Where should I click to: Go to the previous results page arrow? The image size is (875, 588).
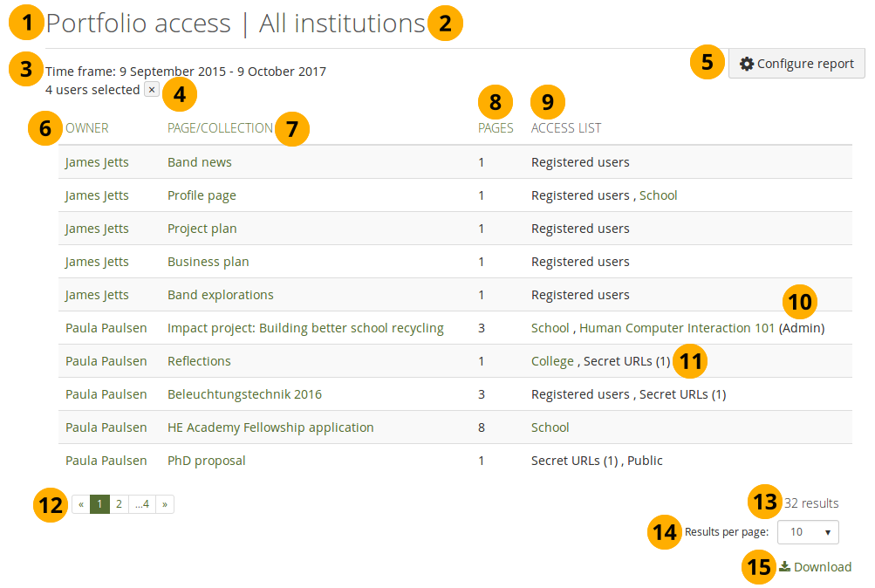point(81,504)
